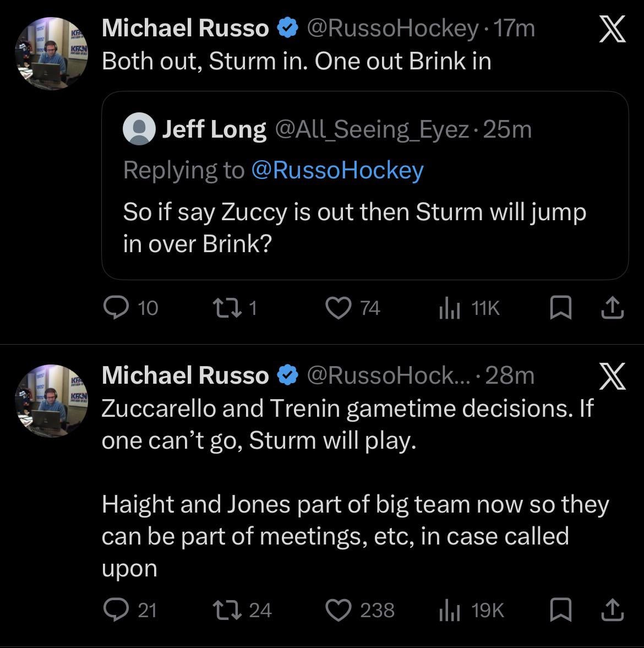Like the tweet with 74 likes

coord(339,308)
